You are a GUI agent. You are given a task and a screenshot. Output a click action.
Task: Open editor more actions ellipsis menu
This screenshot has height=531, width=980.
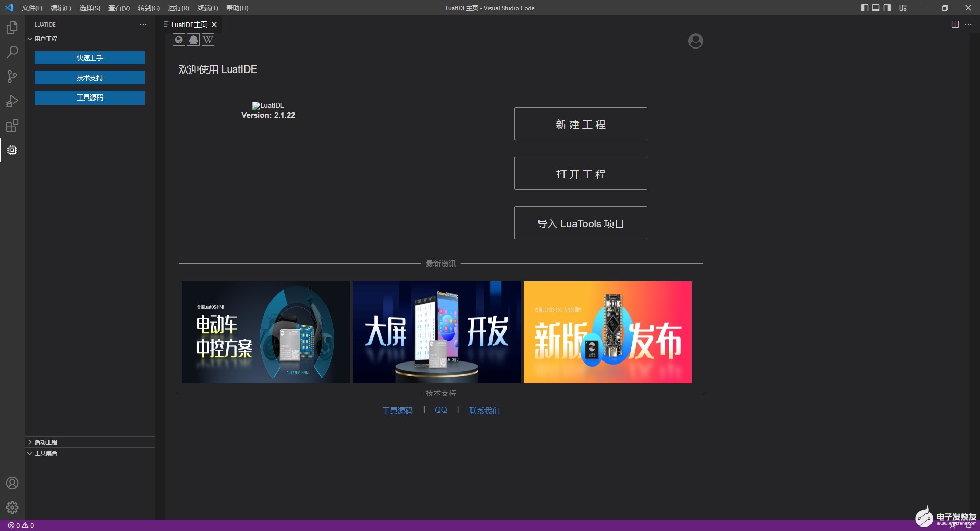[968, 25]
